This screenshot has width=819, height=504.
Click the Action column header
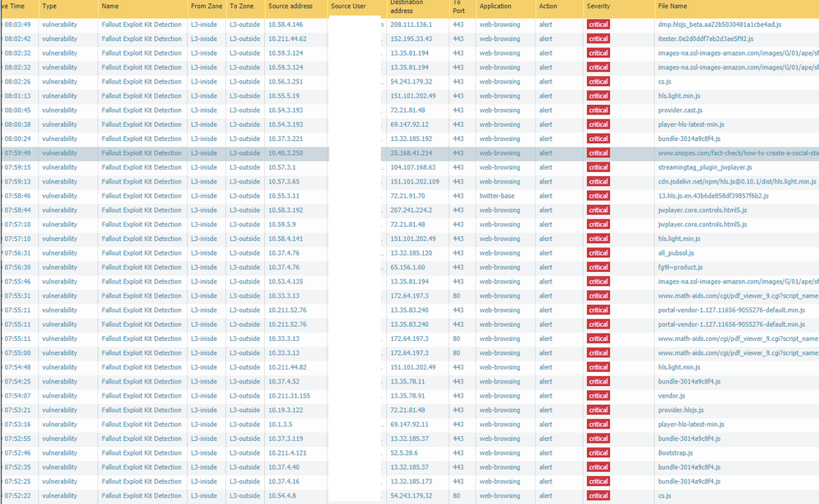548,7
